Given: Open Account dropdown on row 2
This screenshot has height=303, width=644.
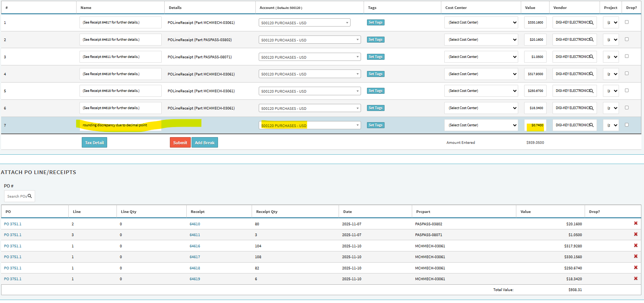Looking at the screenshot, I should (x=309, y=40).
